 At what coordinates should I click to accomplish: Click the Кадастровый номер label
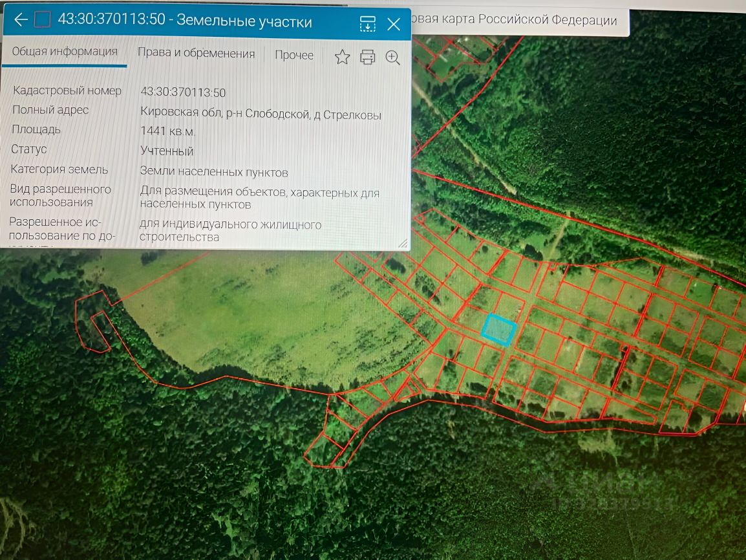pyautogui.click(x=67, y=91)
